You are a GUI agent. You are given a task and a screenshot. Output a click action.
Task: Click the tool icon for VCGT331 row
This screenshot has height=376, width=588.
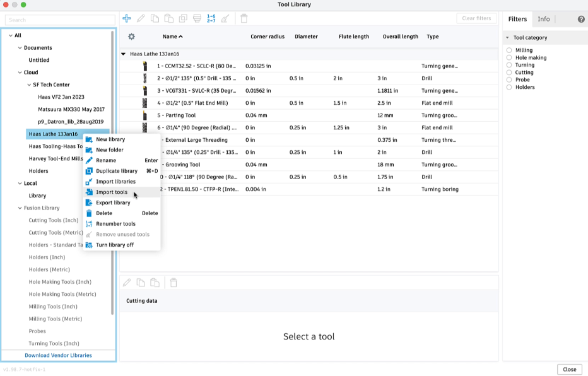coord(144,91)
